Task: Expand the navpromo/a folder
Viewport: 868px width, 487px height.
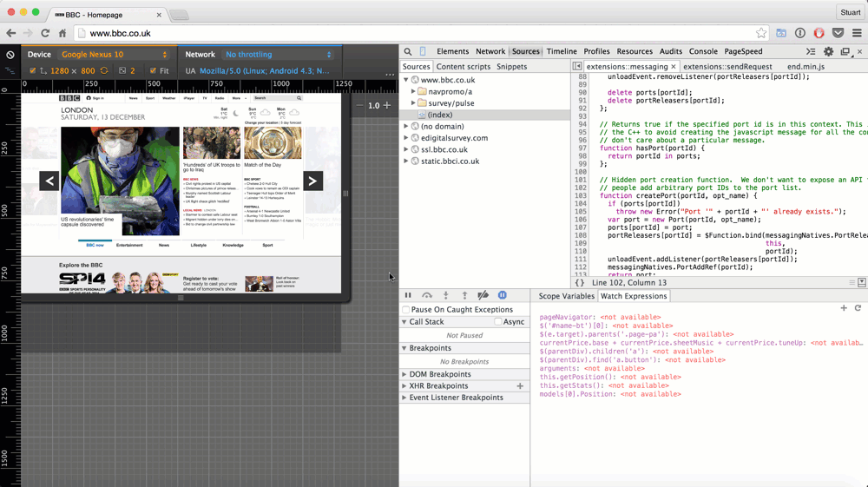Action: [413, 92]
